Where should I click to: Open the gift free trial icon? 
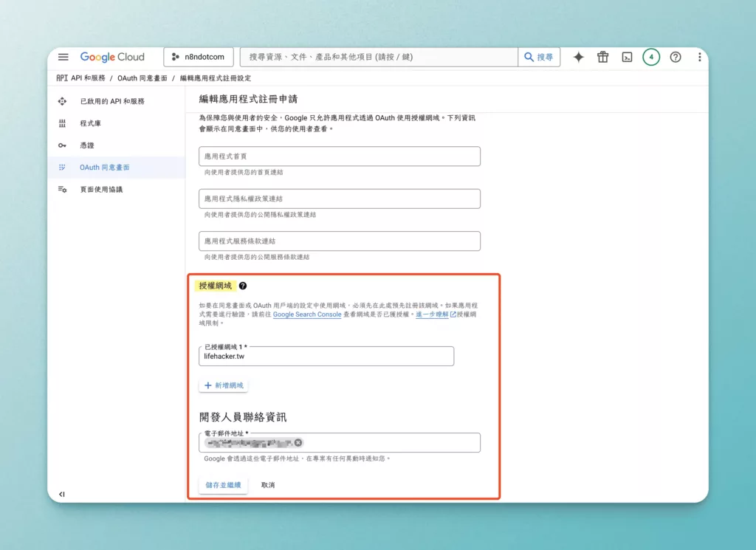(602, 57)
